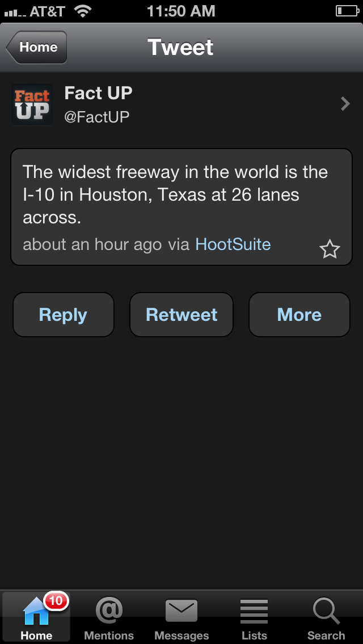Toggle the favorite star on tweet

click(x=330, y=249)
